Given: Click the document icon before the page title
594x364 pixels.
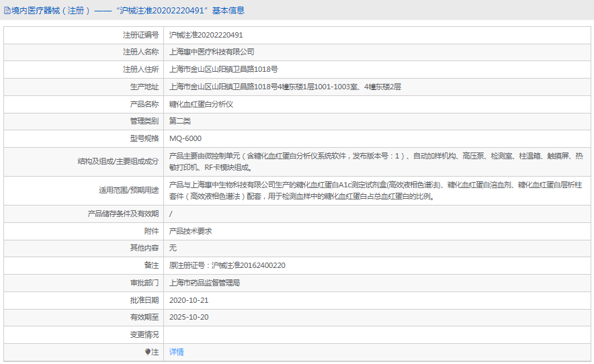Looking at the screenshot, I should pyautogui.click(x=7, y=11).
